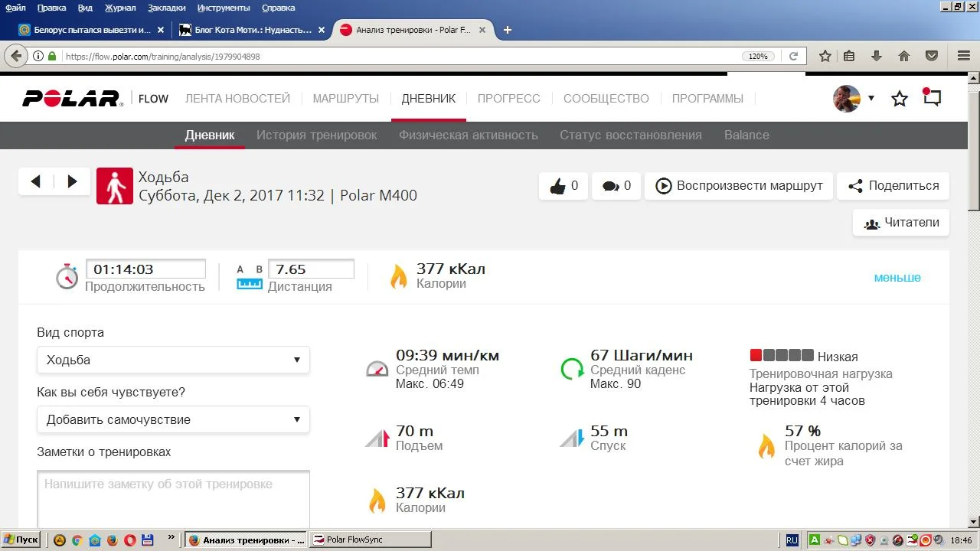Show Firefox bookmarks list icon
Viewport: 980px width, 551px height.
click(x=849, y=56)
